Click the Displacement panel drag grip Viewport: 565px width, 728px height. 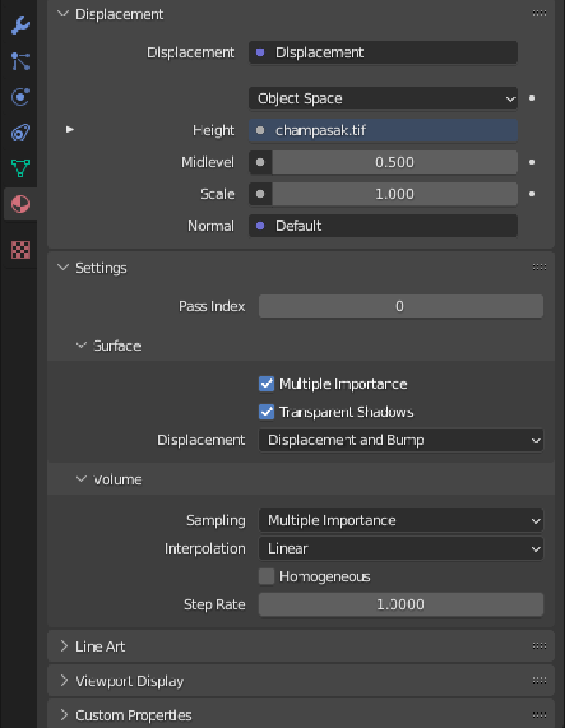click(539, 13)
